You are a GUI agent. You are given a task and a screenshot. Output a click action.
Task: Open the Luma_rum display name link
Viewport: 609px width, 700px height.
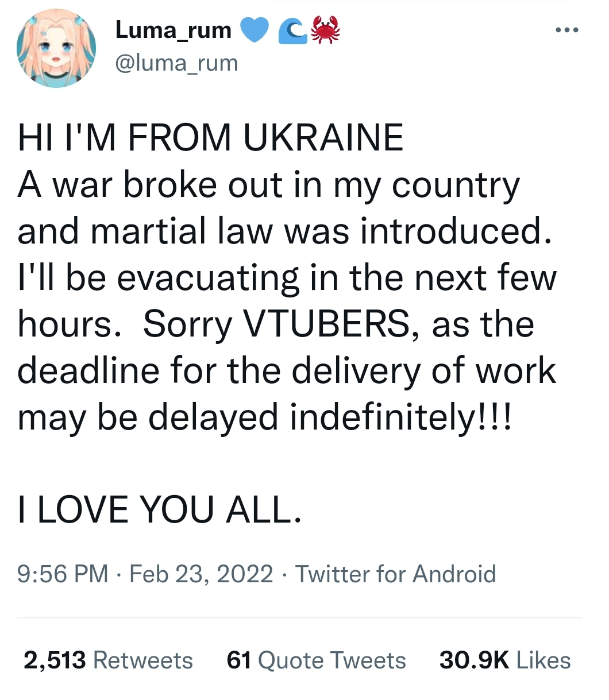(x=174, y=30)
